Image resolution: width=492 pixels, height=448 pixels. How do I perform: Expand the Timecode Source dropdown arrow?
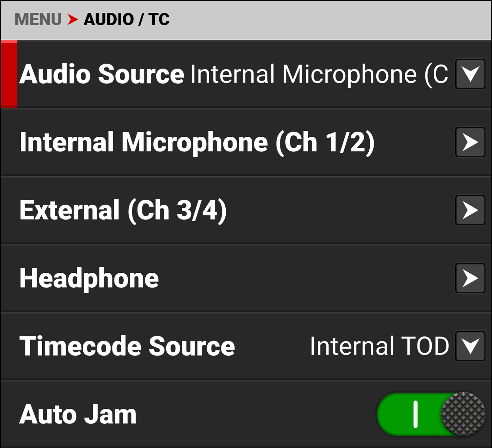[470, 346]
